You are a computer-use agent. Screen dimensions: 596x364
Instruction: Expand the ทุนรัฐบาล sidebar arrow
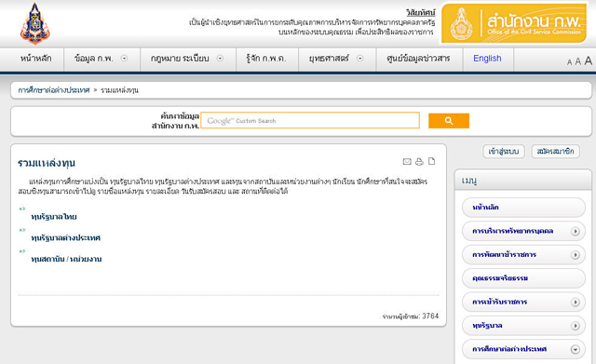click(576, 326)
